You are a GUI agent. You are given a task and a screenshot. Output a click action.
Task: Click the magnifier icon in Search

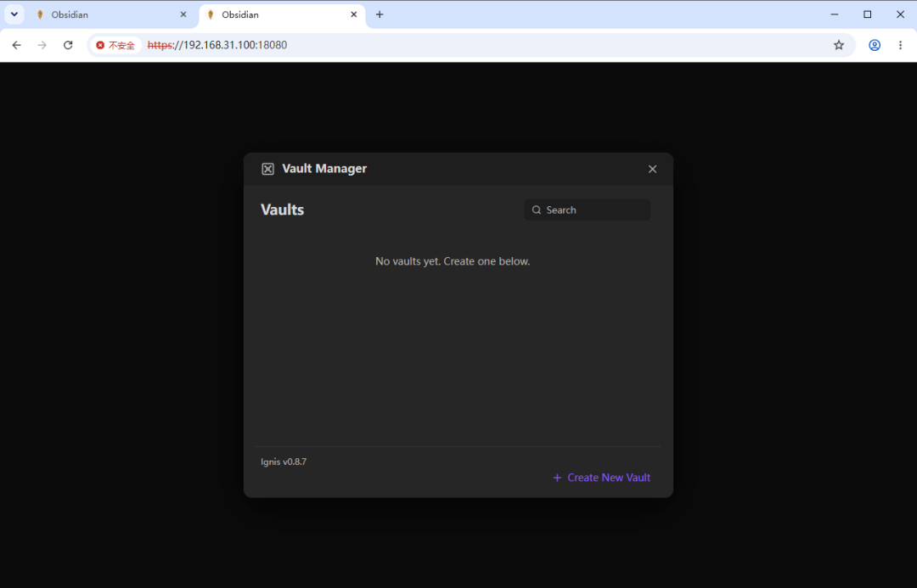pos(537,210)
